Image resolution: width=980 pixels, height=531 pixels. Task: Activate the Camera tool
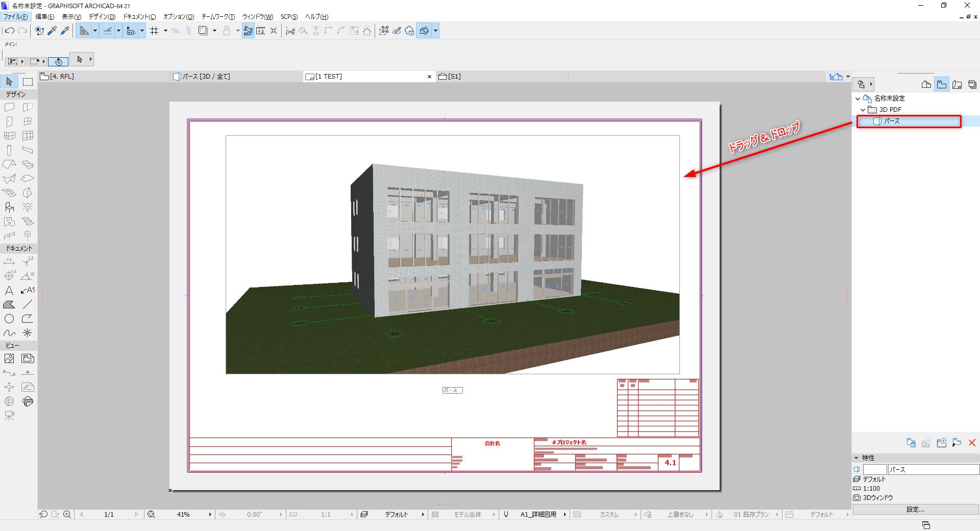(9, 416)
